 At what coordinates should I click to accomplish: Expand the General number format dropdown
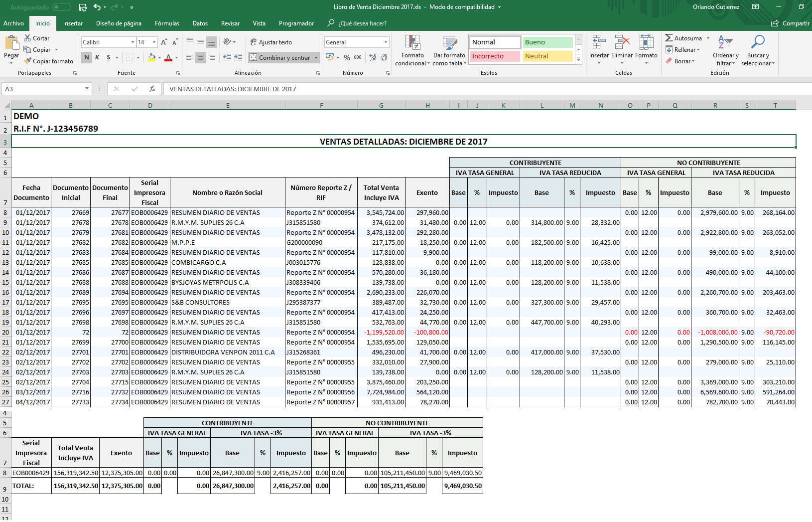[386, 42]
